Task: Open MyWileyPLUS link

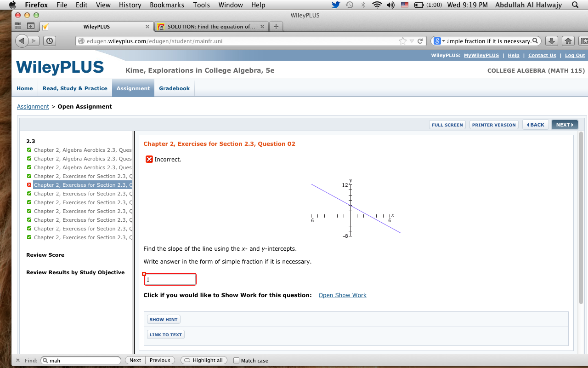Action: tap(481, 55)
